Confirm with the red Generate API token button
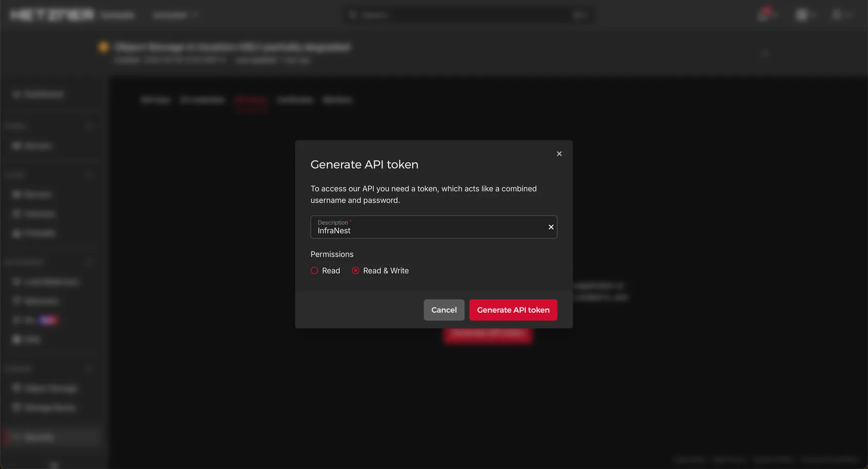 (513, 310)
